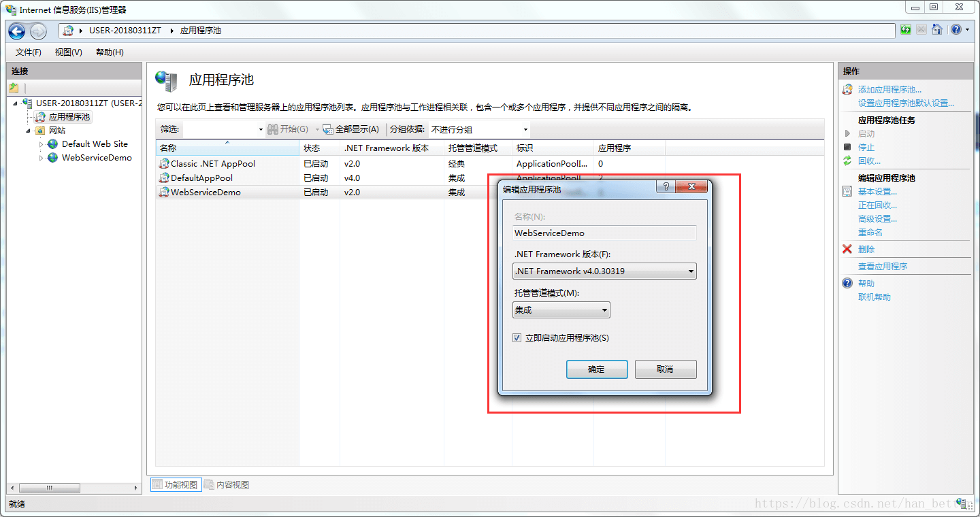Viewport: 980px width, 517px height.
Task: Click the .NET Framework 版本 column header
Action: [392, 148]
